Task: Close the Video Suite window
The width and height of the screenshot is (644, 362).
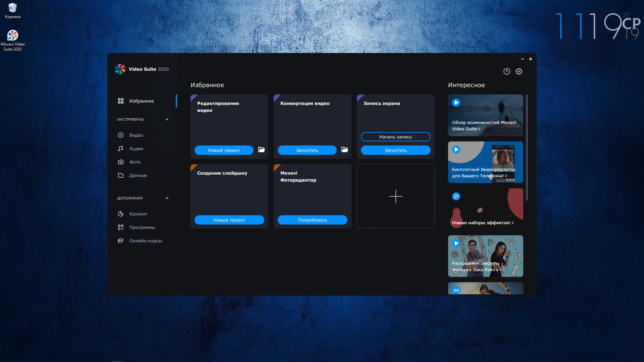Action: click(531, 59)
